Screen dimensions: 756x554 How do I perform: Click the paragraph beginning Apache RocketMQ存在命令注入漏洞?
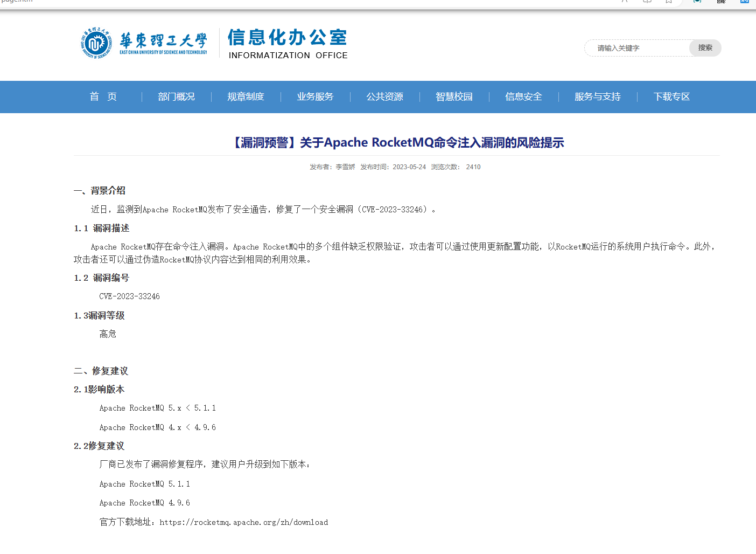tap(396, 253)
